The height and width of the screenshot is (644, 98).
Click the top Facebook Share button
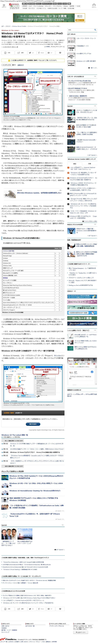click(41, 53)
